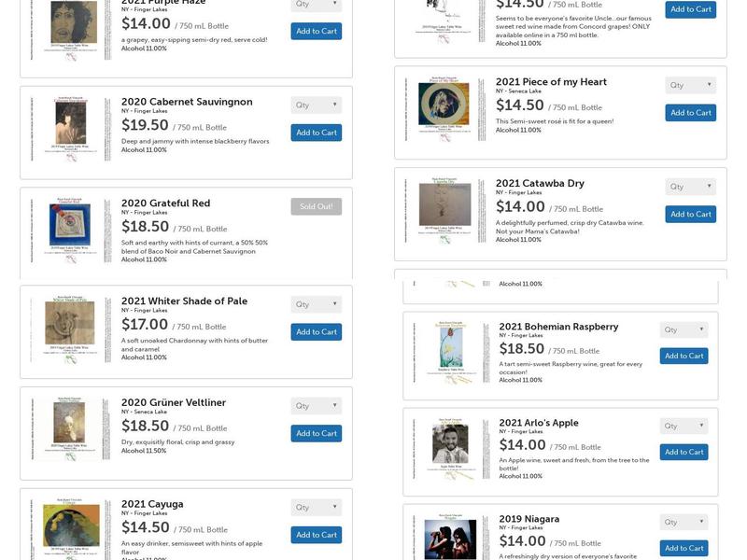Open Qty dropdown for 2021 Cayuga

(316, 508)
